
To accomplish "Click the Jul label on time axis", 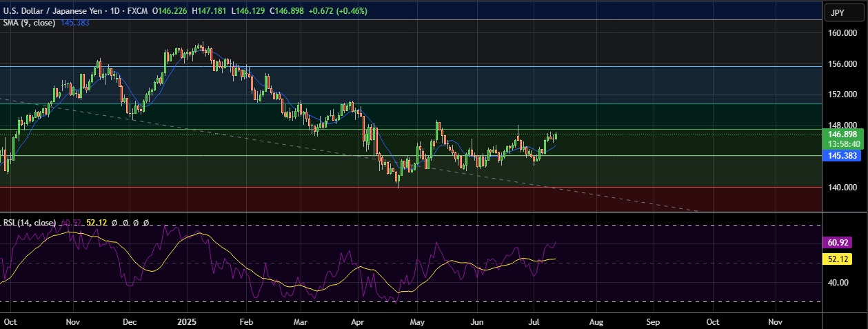I will [x=535, y=321].
